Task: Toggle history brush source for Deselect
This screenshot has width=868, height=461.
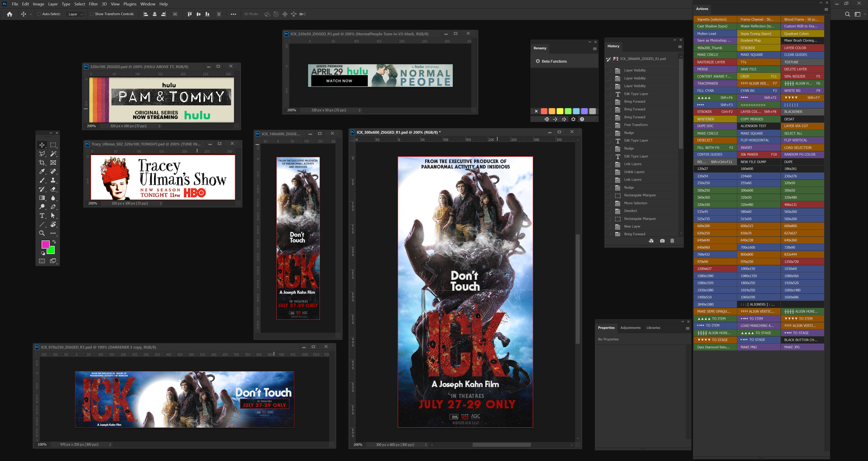Action: pos(609,211)
